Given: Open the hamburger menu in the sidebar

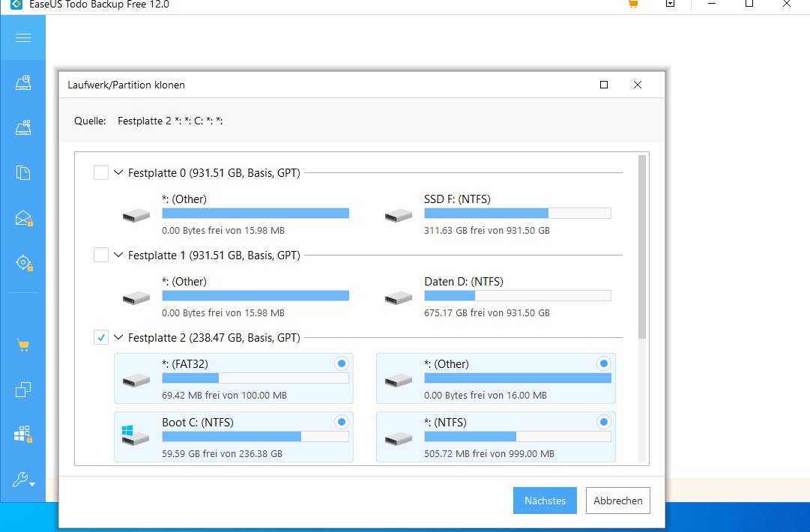Looking at the screenshot, I should pyautogui.click(x=22, y=37).
